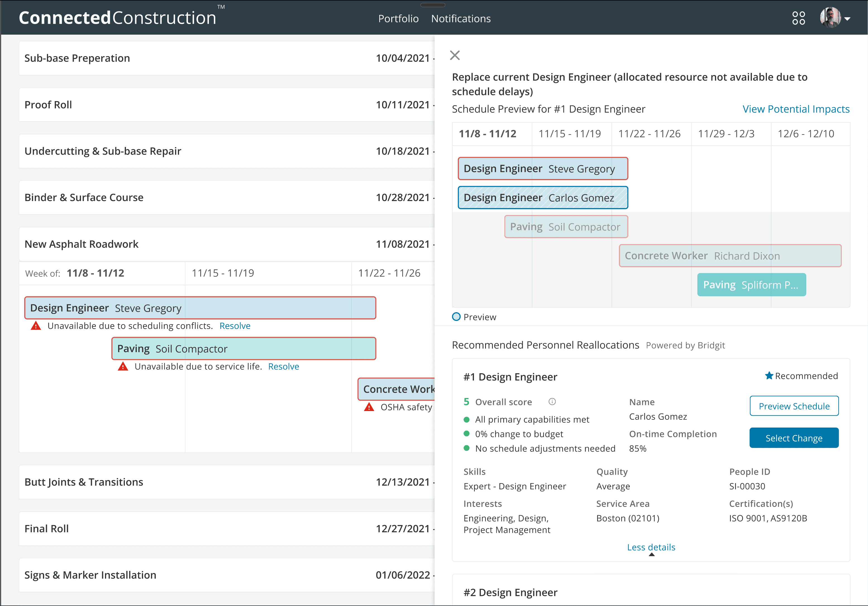This screenshot has width=868, height=606.
Task: Click the Recommended star icon
Action: click(x=769, y=375)
